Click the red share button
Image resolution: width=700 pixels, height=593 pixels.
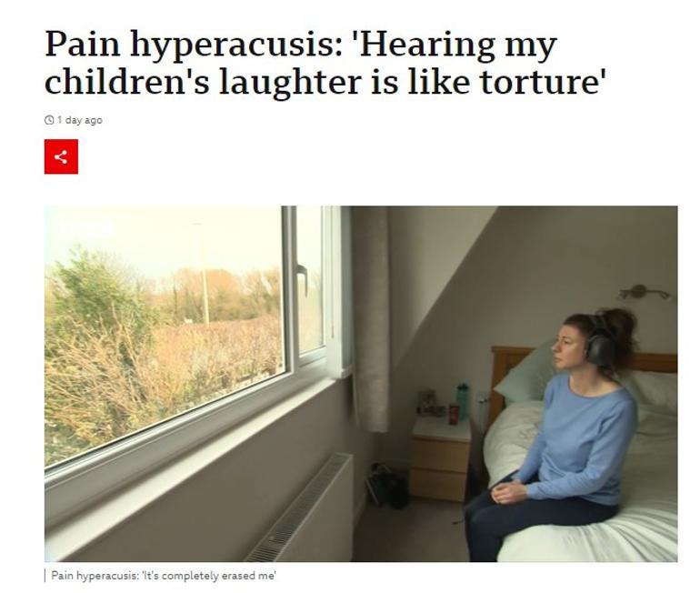click(61, 156)
